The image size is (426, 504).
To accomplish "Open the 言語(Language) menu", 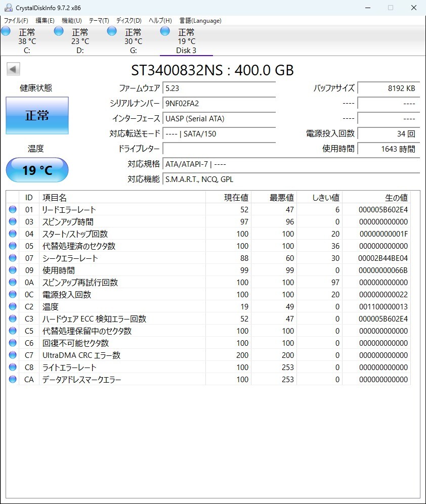I will coord(200,21).
